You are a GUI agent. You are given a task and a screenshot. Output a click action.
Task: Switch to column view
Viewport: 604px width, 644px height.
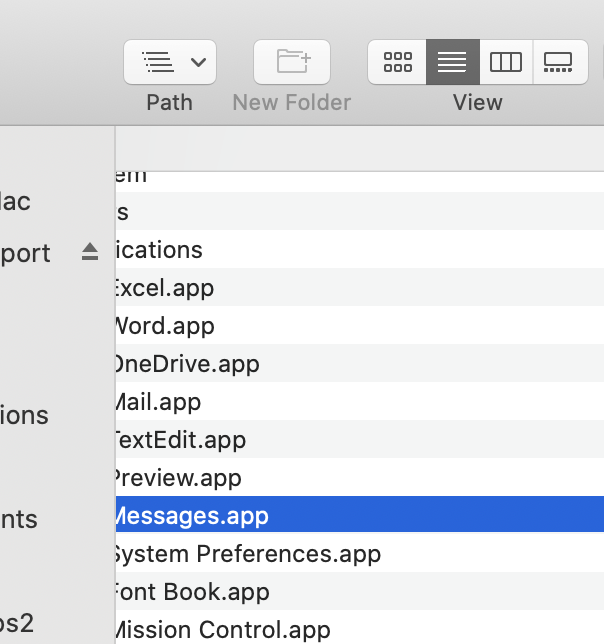(506, 62)
